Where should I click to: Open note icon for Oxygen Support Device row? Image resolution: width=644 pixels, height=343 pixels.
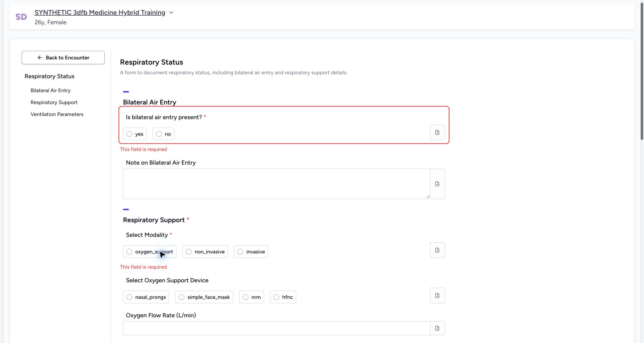(x=438, y=296)
